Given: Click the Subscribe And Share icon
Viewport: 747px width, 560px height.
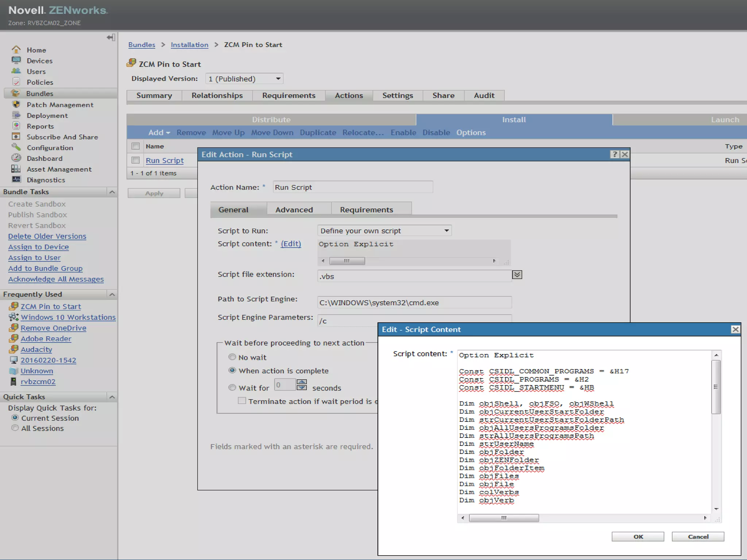Looking at the screenshot, I should tap(16, 136).
